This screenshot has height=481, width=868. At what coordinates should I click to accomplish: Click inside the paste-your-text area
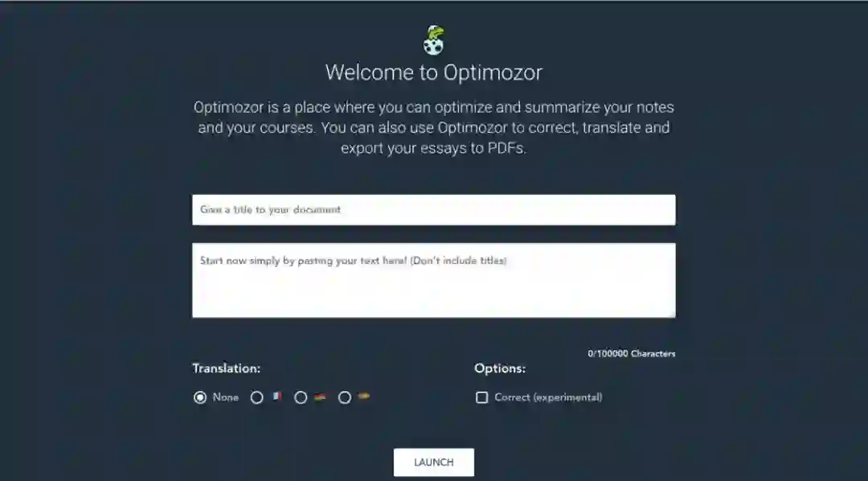tap(434, 281)
